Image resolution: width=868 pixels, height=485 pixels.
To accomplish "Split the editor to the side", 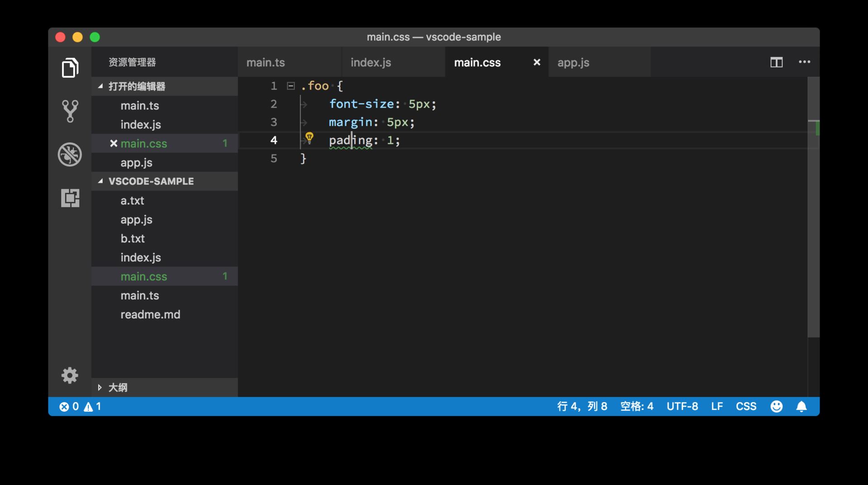I will (x=776, y=62).
